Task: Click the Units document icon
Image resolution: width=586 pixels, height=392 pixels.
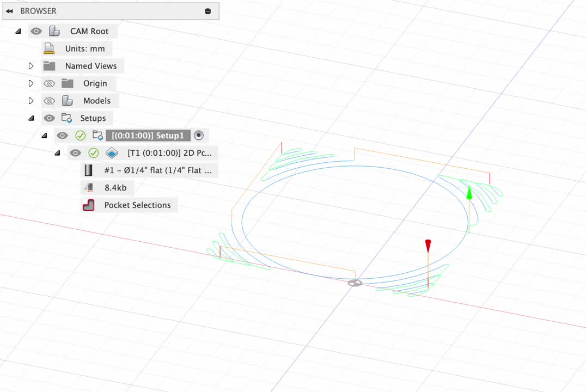Action: pyautogui.click(x=49, y=48)
